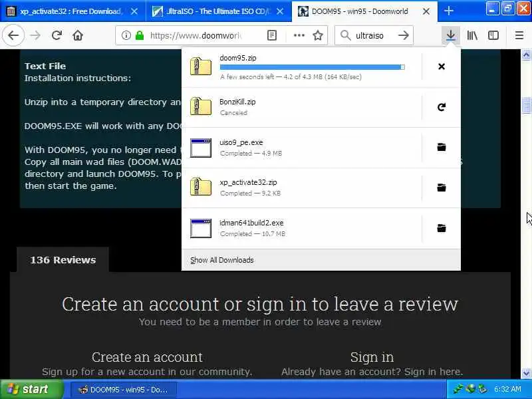Open the page actions three-dot menu
Screen dimensions: 532x399
[x=299, y=35]
